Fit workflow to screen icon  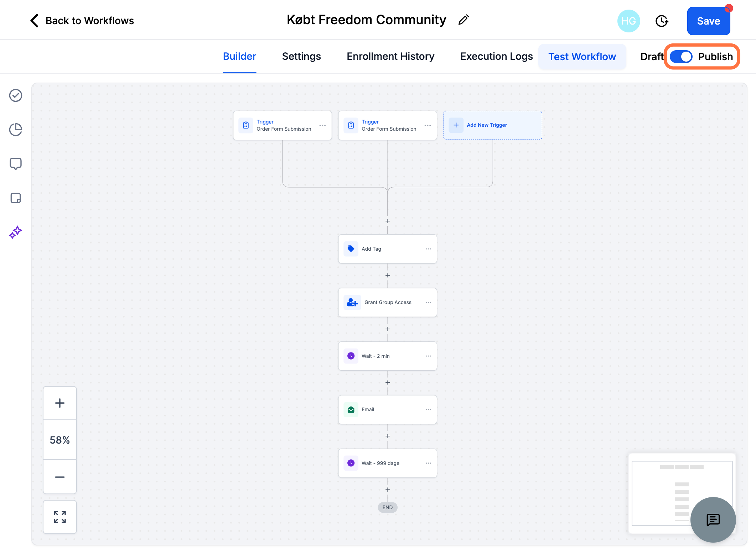tap(60, 517)
